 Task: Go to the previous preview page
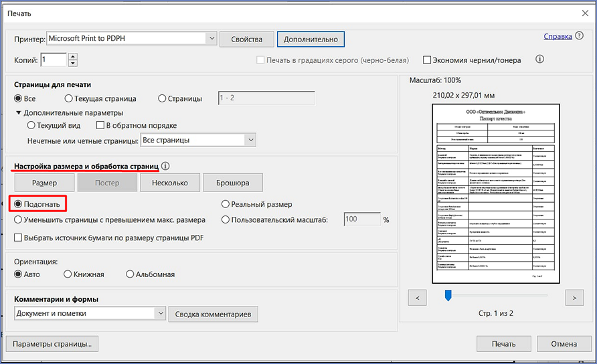[417, 298]
